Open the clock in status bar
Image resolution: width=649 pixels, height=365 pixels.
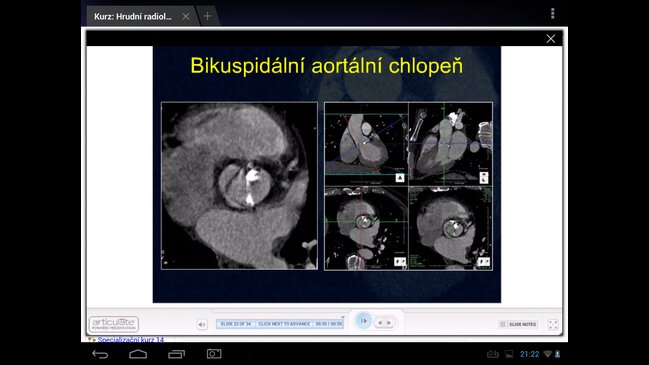[529, 354]
